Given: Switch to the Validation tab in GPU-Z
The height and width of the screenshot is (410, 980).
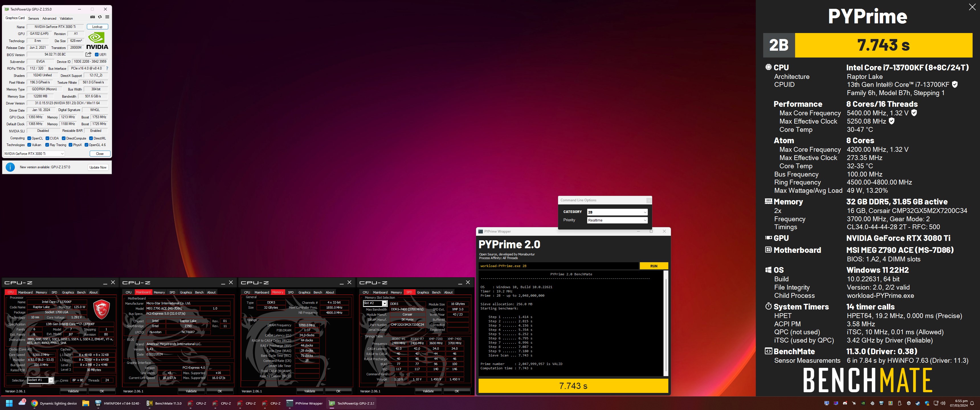Looking at the screenshot, I should tap(66, 18).
